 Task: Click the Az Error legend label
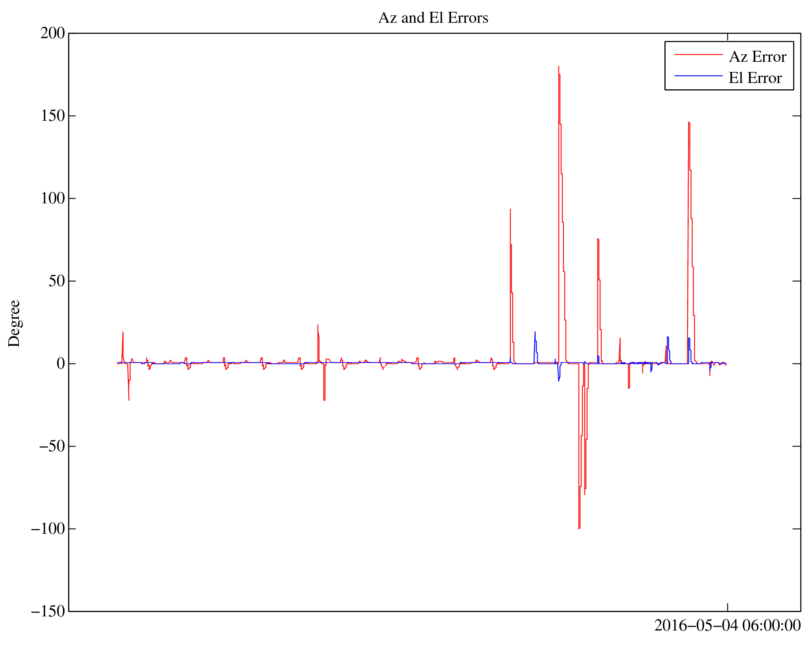(x=757, y=57)
